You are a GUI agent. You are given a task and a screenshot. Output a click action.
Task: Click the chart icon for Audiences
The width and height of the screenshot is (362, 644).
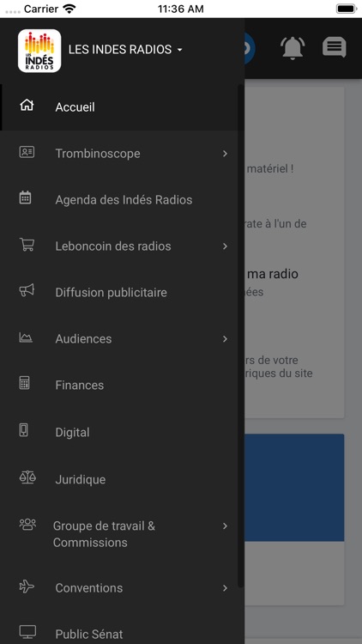(26, 337)
